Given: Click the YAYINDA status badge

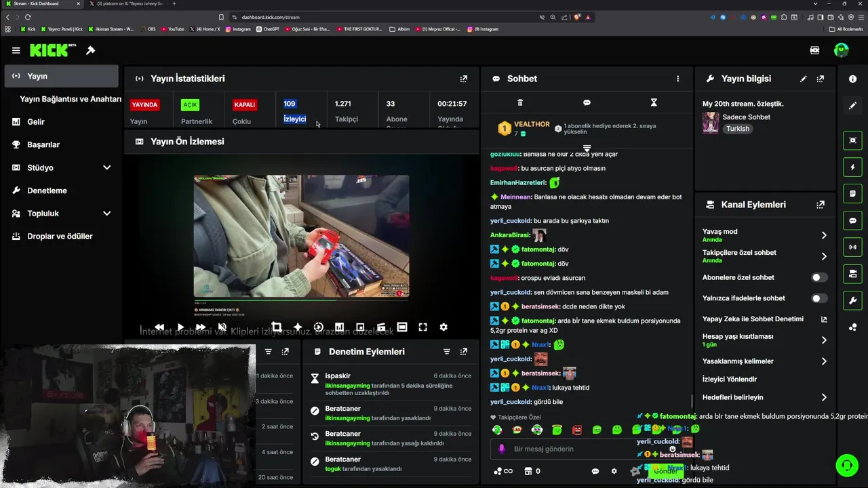Looking at the screenshot, I should click(144, 105).
